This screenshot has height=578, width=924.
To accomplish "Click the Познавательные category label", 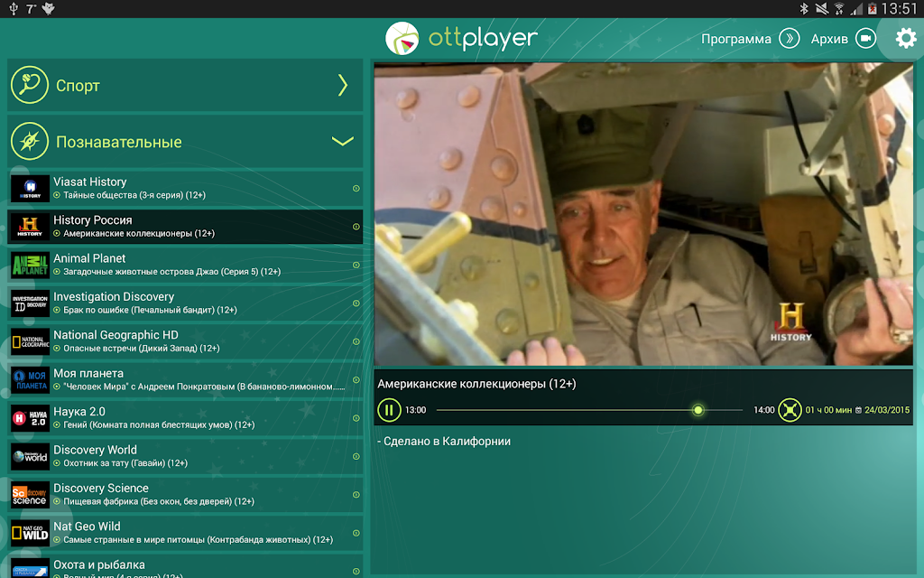I will 119,142.
